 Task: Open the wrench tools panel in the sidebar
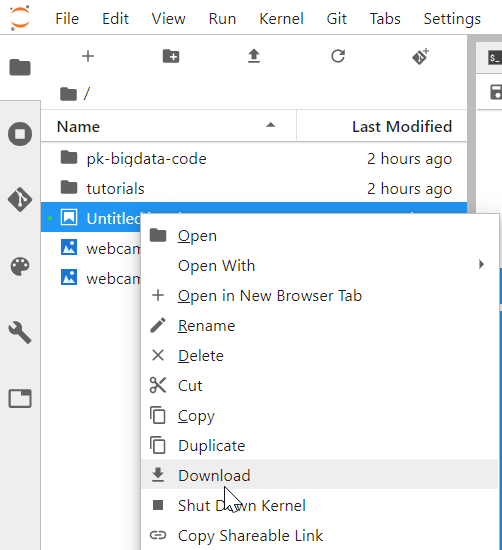click(x=20, y=332)
